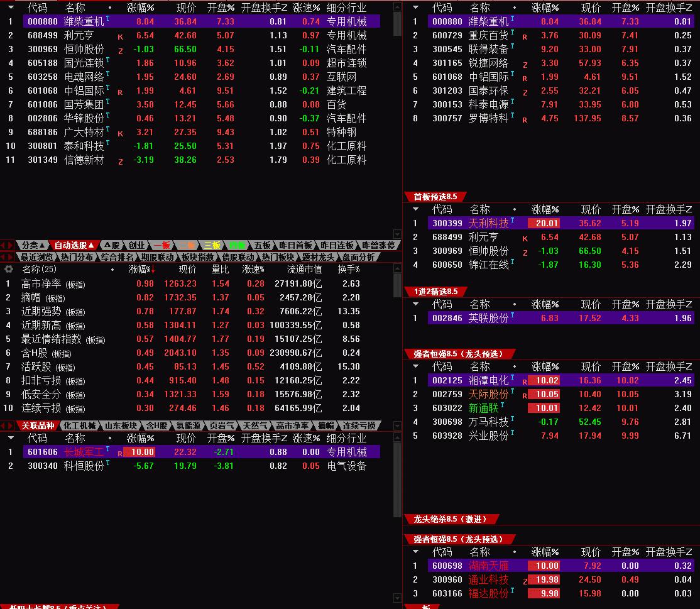Image resolution: width=700 pixels, height=609 pixels.
Task: Open the 昨曾涨停 tab
Action: click(x=378, y=245)
